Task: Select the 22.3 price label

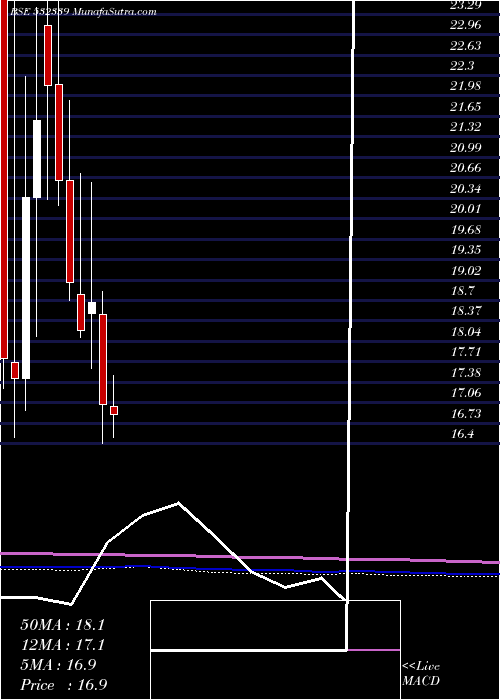Action: point(462,66)
